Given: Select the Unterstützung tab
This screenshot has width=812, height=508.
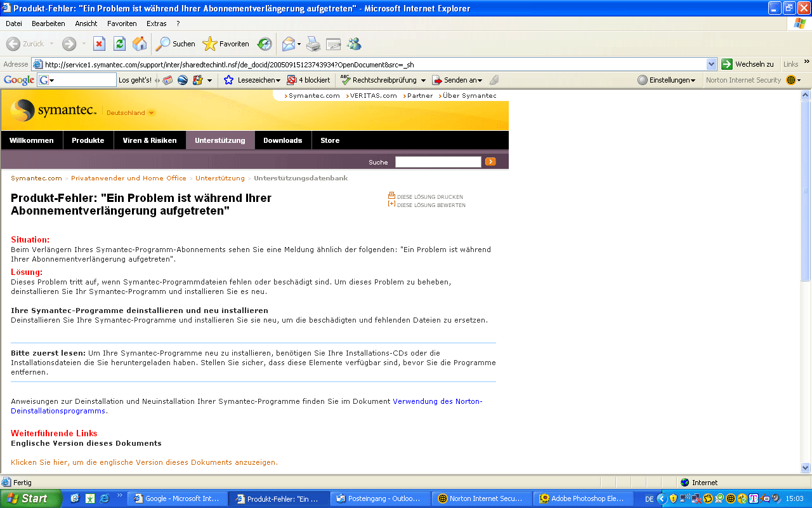Looking at the screenshot, I should (x=220, y=140).
